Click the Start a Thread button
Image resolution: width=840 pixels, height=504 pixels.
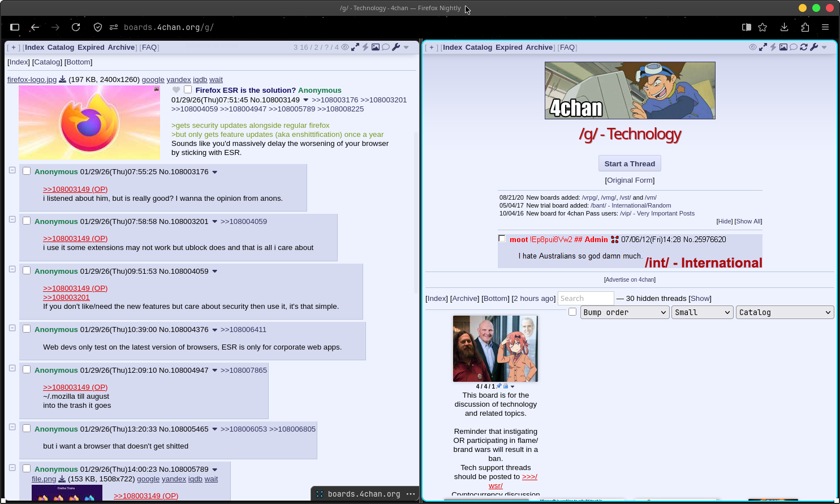click(630, 163)
